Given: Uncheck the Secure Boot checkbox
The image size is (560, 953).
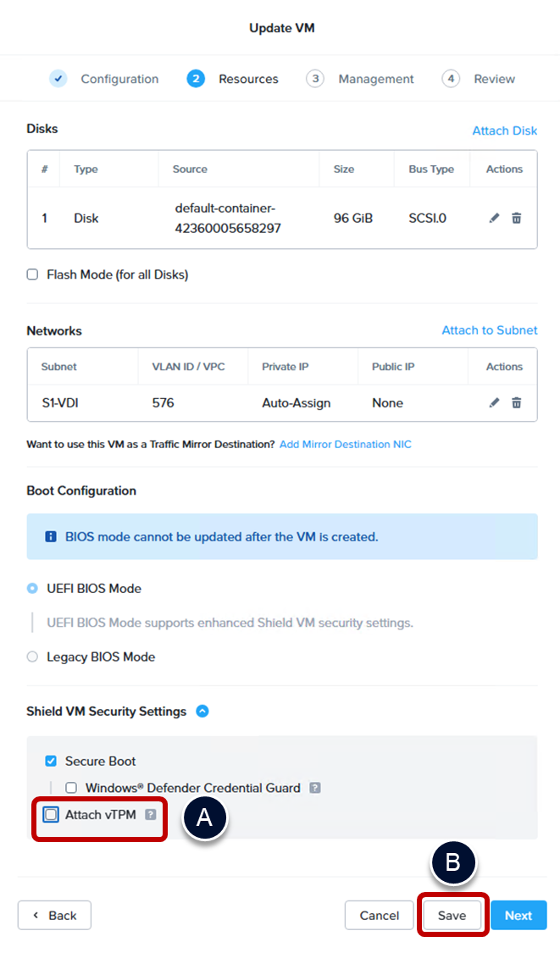Looking at the screenshot, I should point(51,761).
